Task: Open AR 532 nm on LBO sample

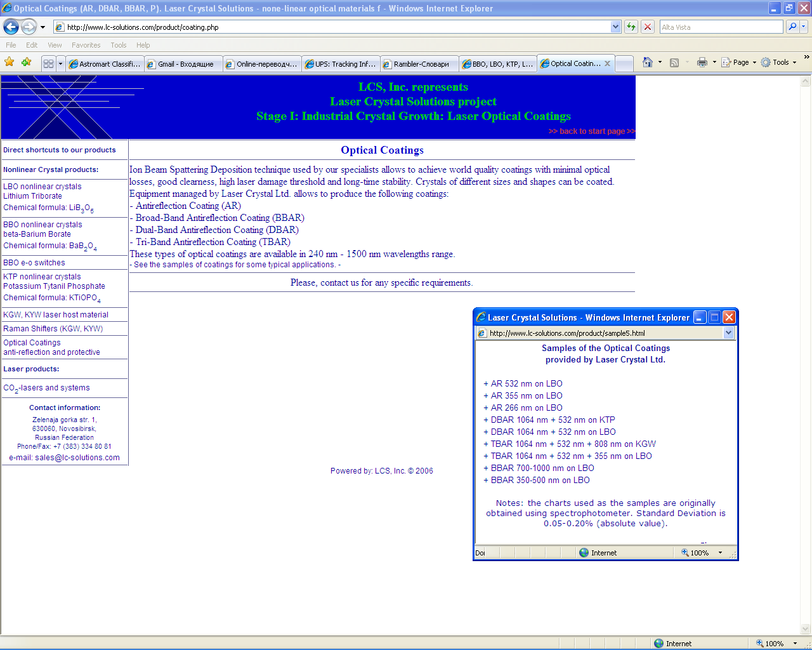Action: tap(527, 384)
